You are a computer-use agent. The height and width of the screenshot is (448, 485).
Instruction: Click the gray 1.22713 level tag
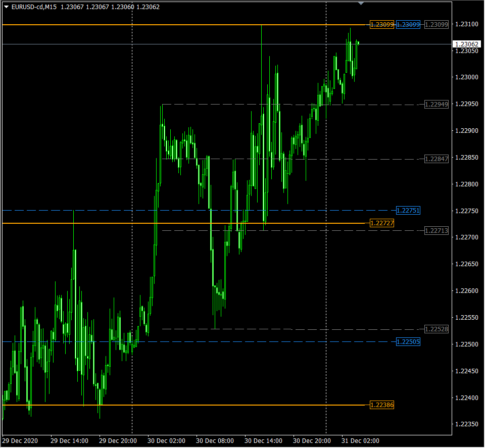[x=437, y=231]
